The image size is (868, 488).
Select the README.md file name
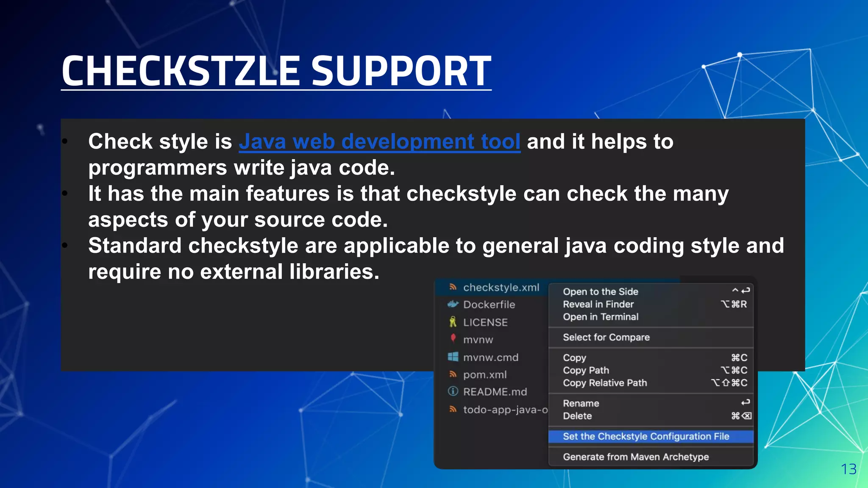(x=495, y=392)
